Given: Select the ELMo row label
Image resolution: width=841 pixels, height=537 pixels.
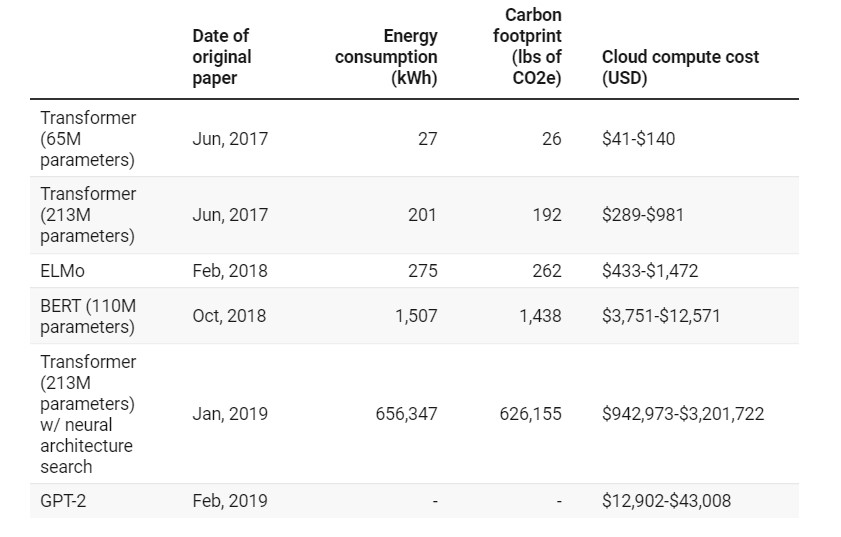Looking at the screenshot, I should point(62,271).
